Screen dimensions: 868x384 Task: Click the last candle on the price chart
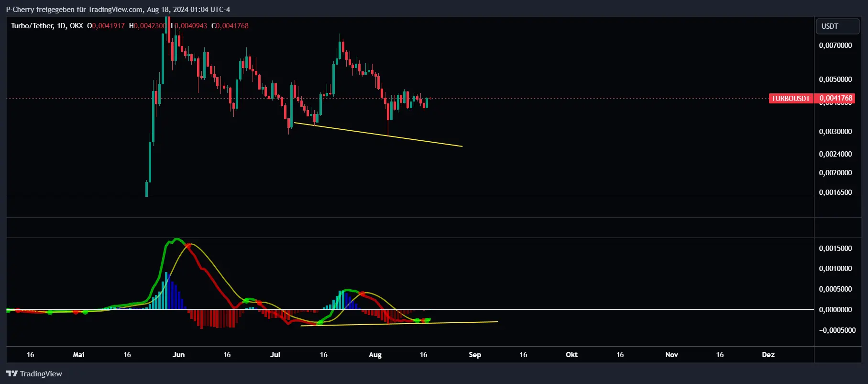[x=430, y=98]
